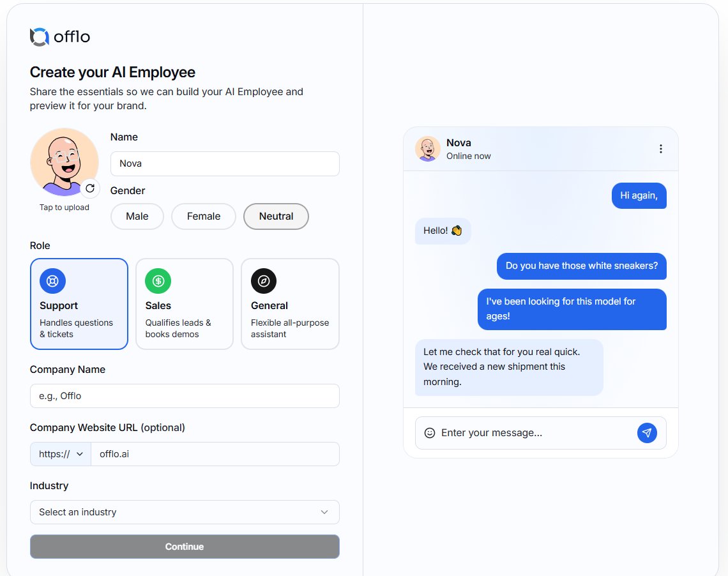Click the "Create your AI Employee" heading
Screen dimensions: 728x576
coord(112,72)
